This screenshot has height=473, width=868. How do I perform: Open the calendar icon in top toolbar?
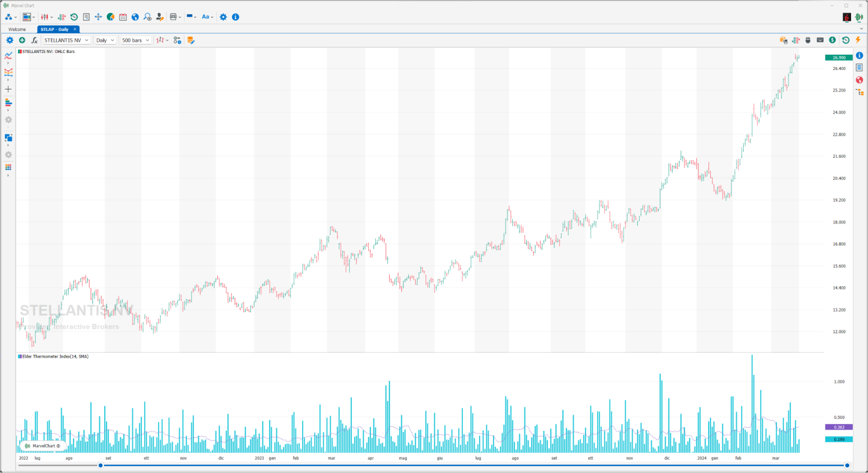[123, 17]
